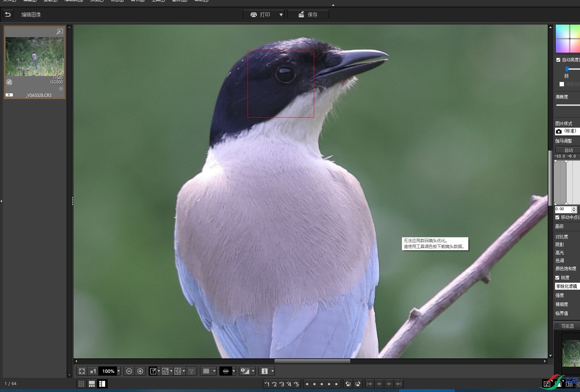This screenshot has height=392, width=580.
Task: Set rating with the fifth rating dot
Action: click(x=336, y=384)
